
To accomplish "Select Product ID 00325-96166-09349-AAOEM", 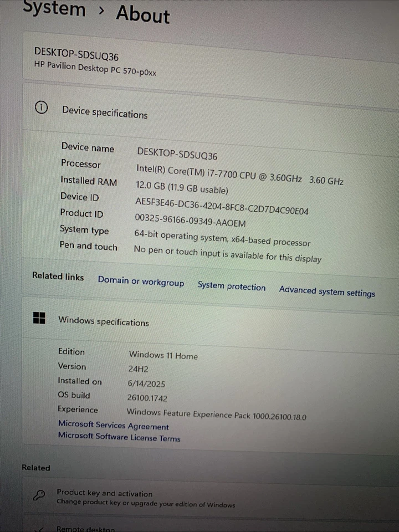I will tap(190, 220).
